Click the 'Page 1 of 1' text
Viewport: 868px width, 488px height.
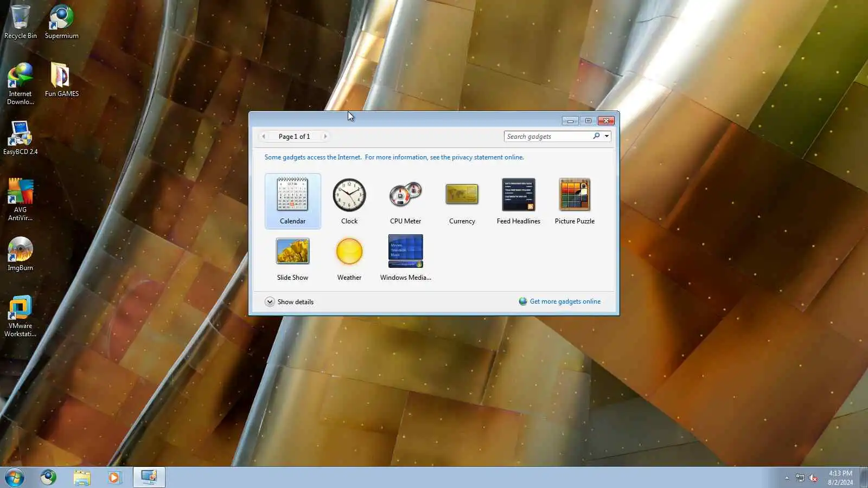[295, 137]
